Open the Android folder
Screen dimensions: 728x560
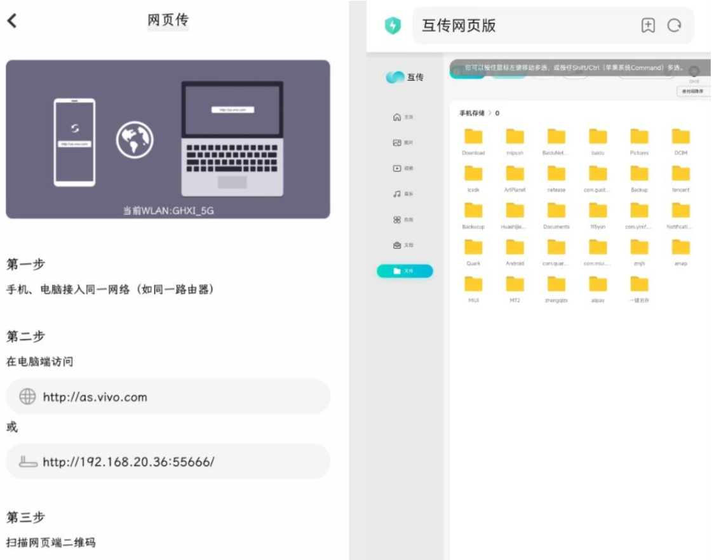pos(515,253)
